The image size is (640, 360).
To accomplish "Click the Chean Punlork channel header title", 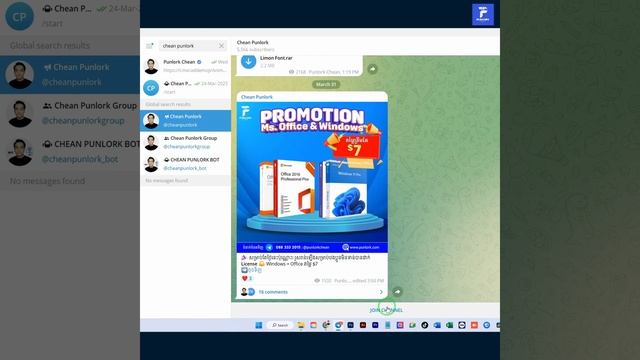I will tap(253, 42).
